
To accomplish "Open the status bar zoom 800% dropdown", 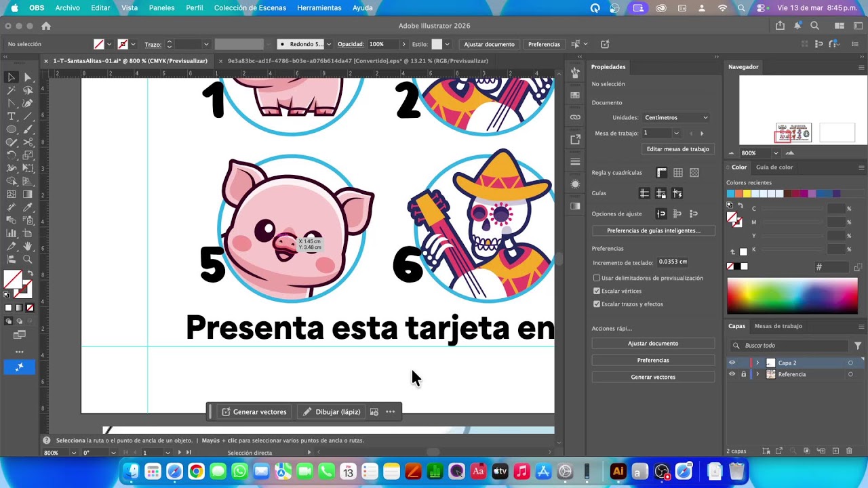I will [73, 453].
